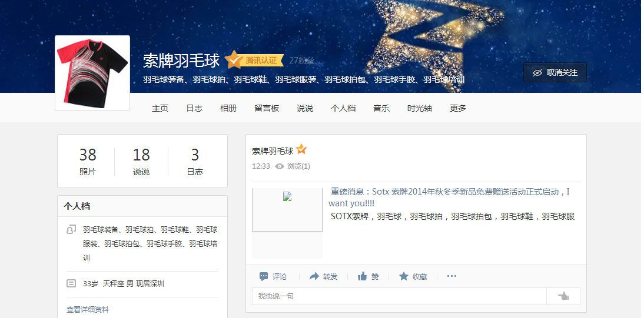Open the 38 照片 counter
The width and height of the screenshot is (644, 318).
[x=88, y=161]
